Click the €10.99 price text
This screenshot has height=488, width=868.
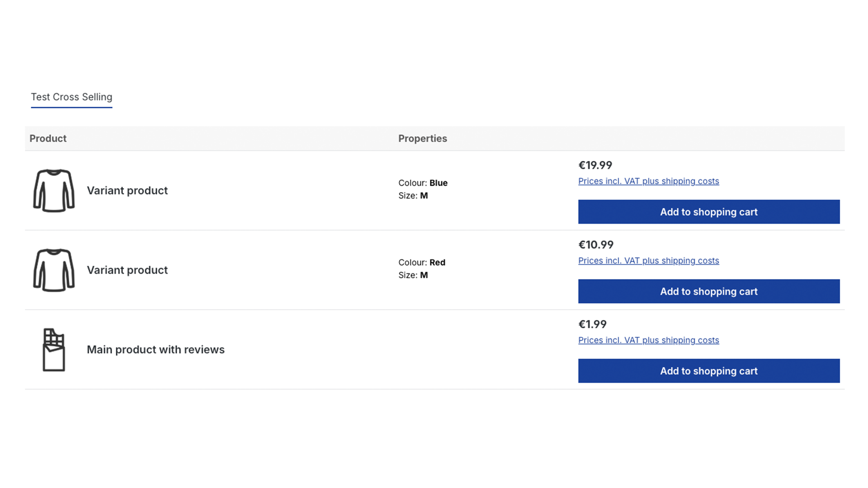pyautogui.click(x=596, y=245)
